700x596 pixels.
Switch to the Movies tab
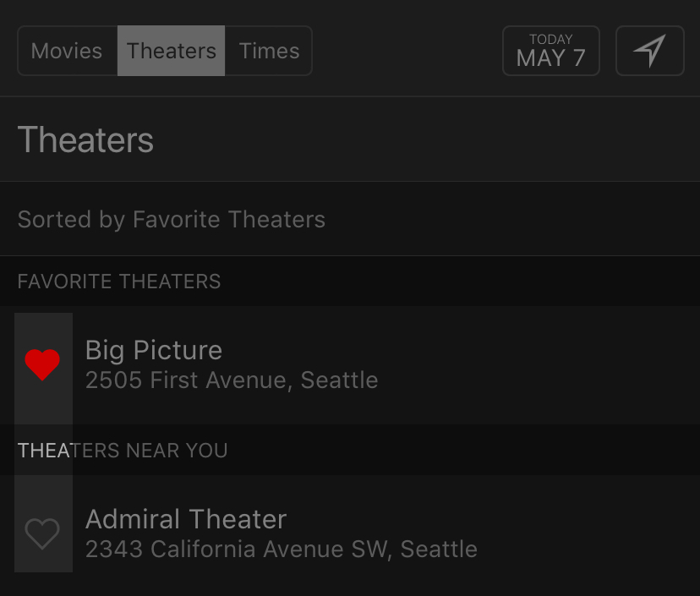point(67,51)
